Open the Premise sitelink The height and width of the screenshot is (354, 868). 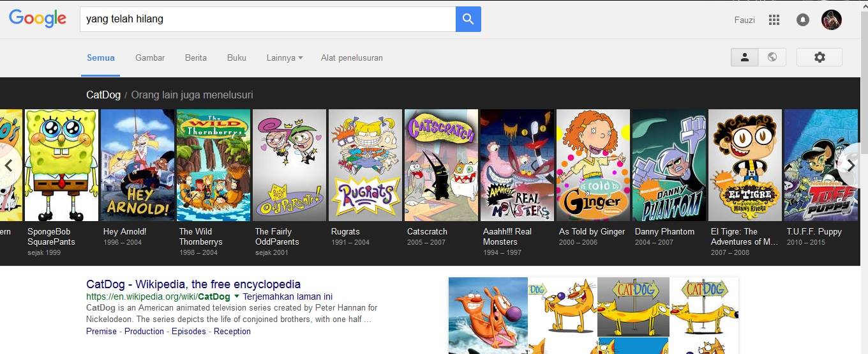pyautogui.click(x=101, y=331)
